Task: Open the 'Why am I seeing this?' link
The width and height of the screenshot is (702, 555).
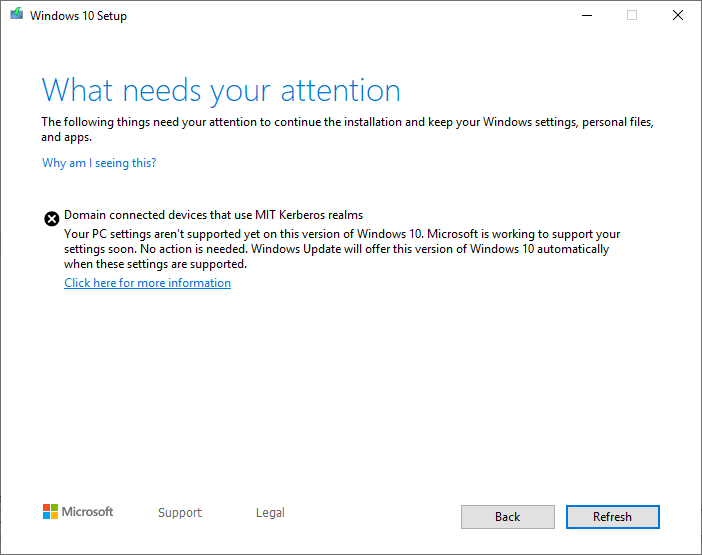Action: [99, 163]
